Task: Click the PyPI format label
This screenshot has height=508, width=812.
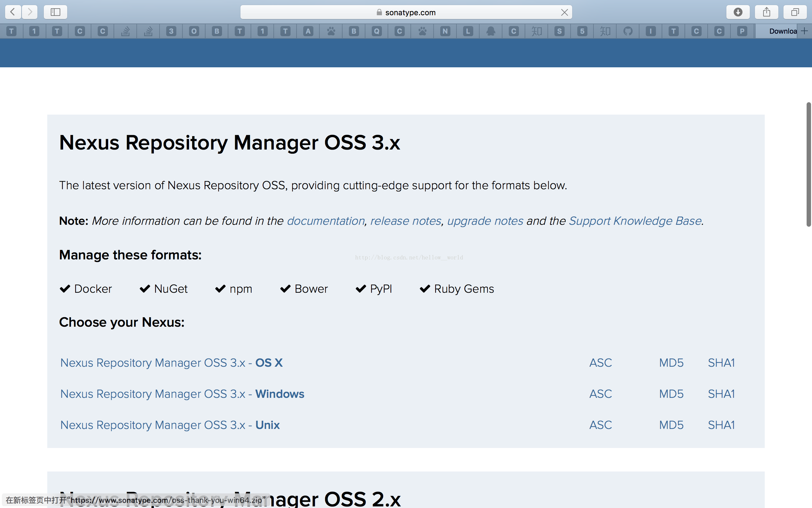Action: click(381, 289)
